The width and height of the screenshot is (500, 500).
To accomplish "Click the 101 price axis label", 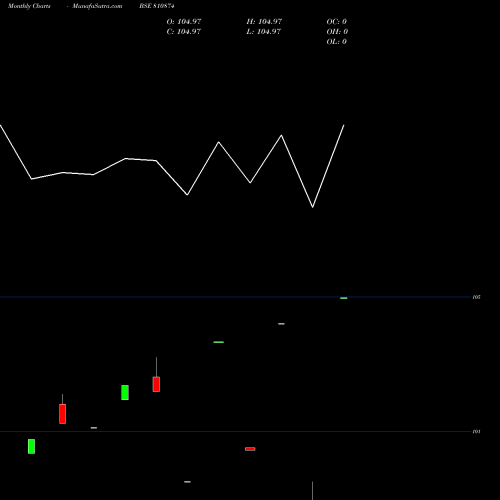I will (x=476, y=431).
